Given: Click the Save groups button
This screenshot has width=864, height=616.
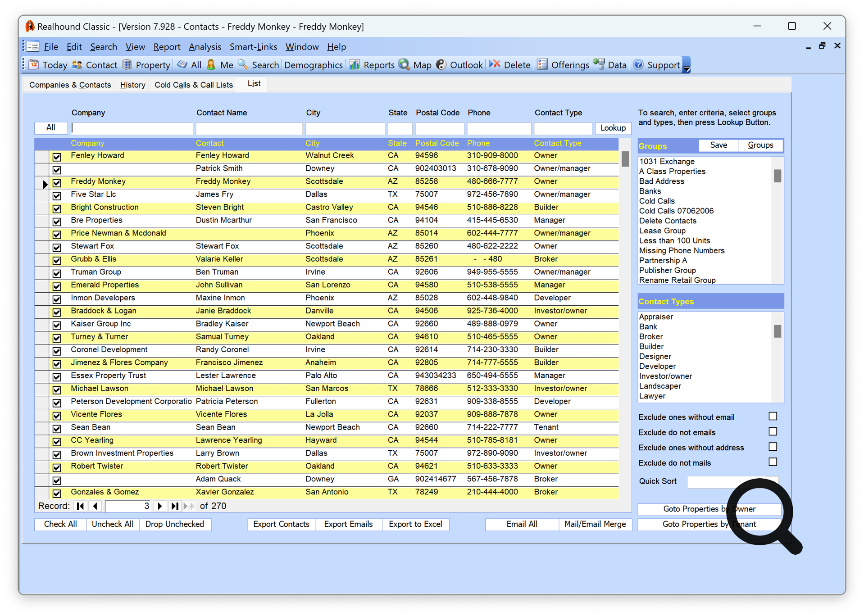Looking at the screenshot, I should [x=718, y=145].
